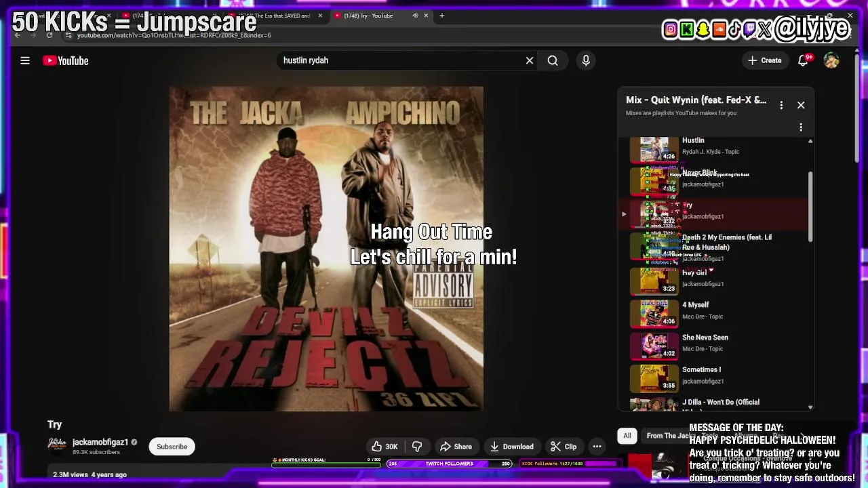Viewport: 868px width, 488px height.
Task: Select the All filter chip
Action: point(627,436)
